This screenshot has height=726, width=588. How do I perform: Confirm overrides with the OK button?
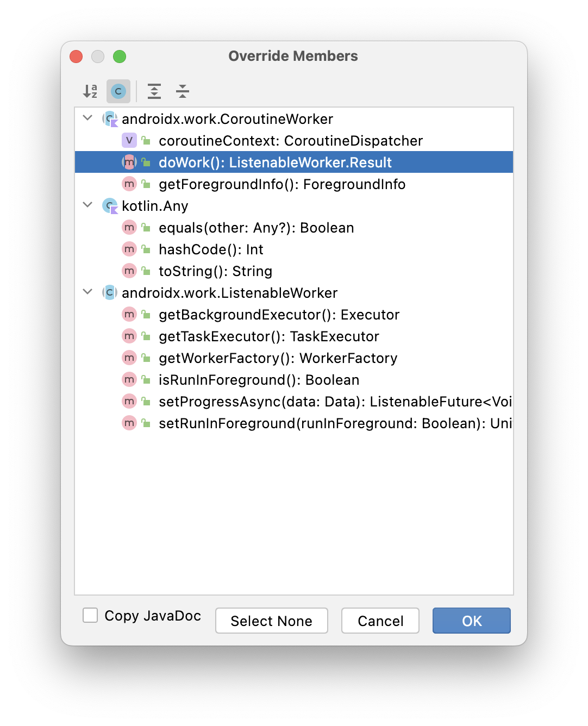471,621
